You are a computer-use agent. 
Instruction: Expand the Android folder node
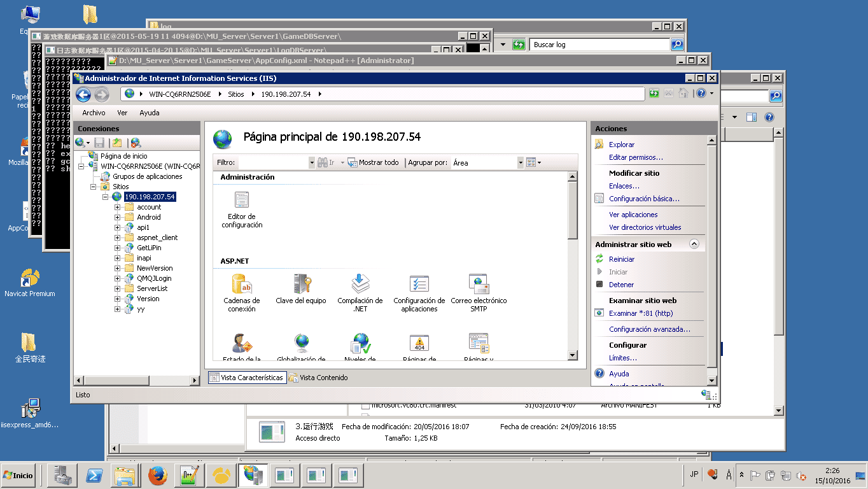point(118,217)
